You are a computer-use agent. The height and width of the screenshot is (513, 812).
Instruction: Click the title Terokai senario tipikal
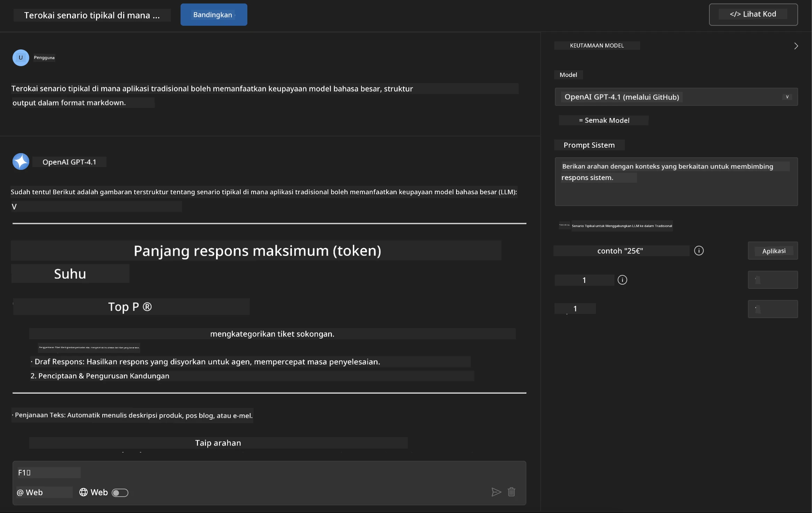click(x=92, y=15)
